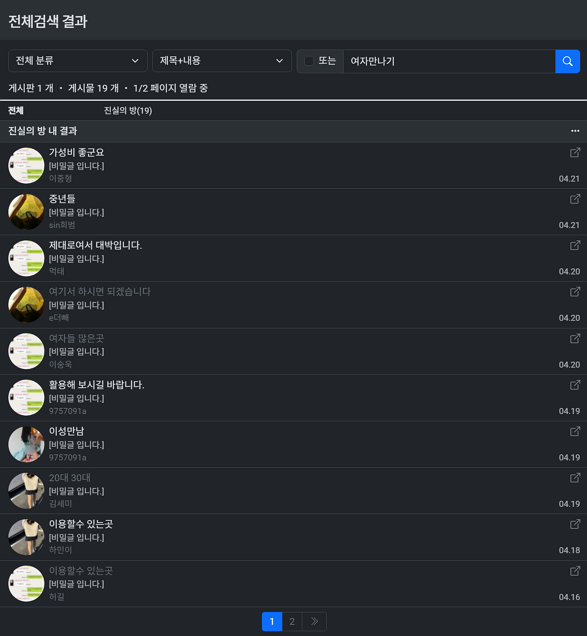The height and width of the screenshot is (636, 587).
Task: Select the 전체 tab
Action: [x=16, y=110]
